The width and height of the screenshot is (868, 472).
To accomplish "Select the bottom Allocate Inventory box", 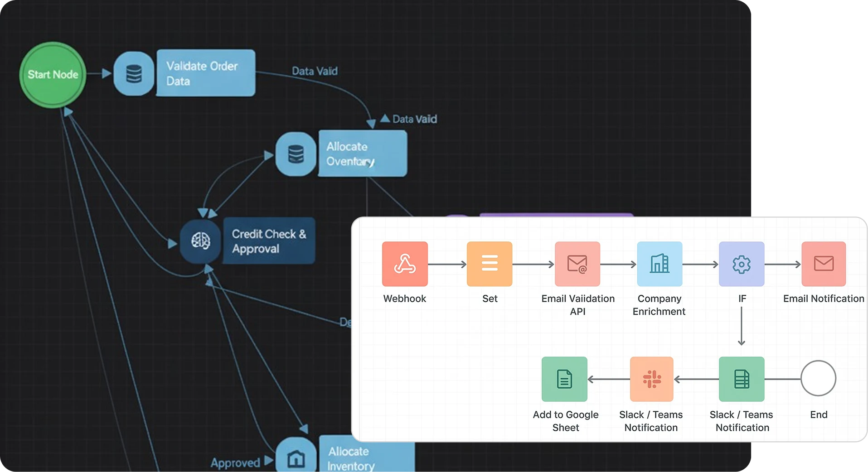I will pos(366,455).
